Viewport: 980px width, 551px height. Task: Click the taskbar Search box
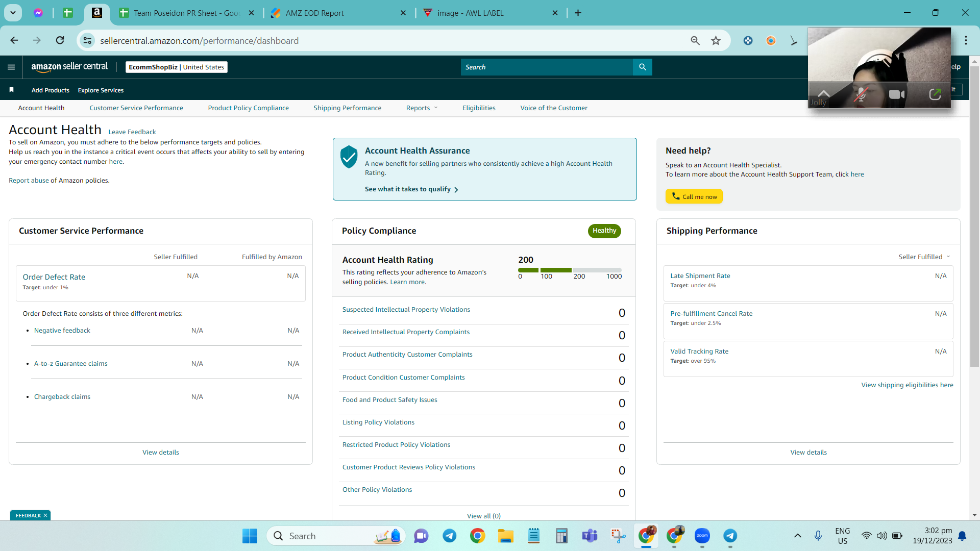point(336,536)
